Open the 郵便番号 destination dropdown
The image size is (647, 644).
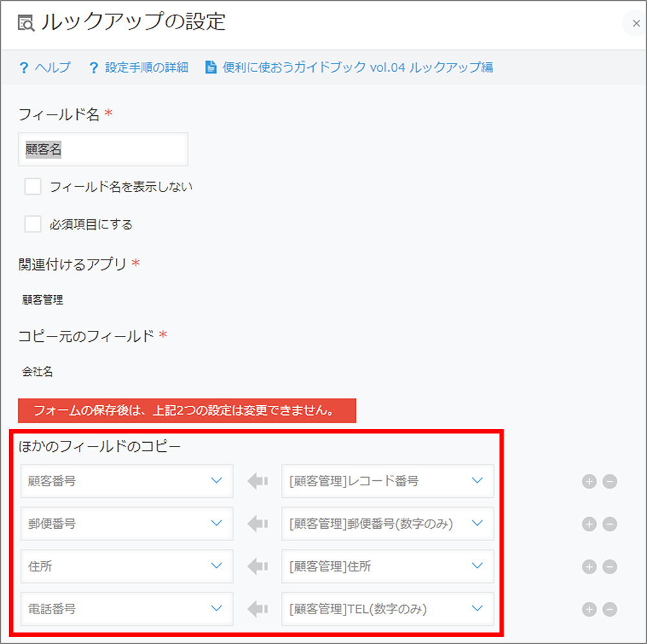127,524
